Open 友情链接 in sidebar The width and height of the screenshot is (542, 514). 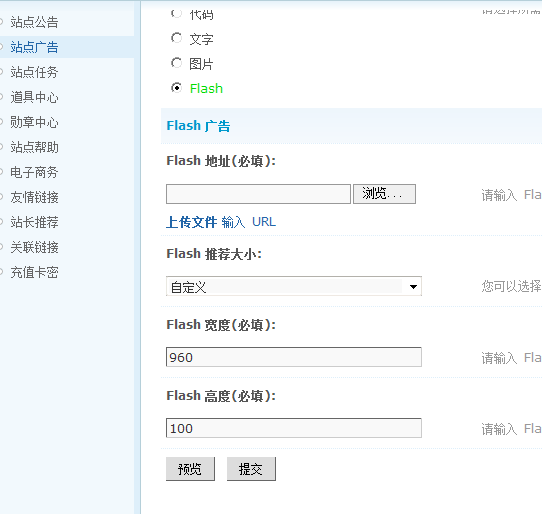tap(34, 197)
